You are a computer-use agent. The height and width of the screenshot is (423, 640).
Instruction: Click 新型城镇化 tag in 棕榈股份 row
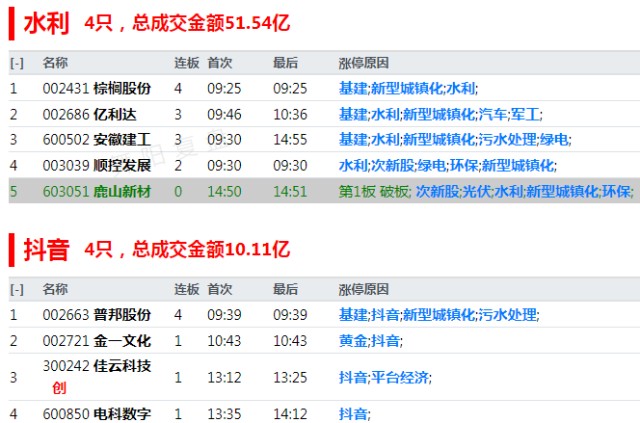pyautogui.click(x=407, y=88)
